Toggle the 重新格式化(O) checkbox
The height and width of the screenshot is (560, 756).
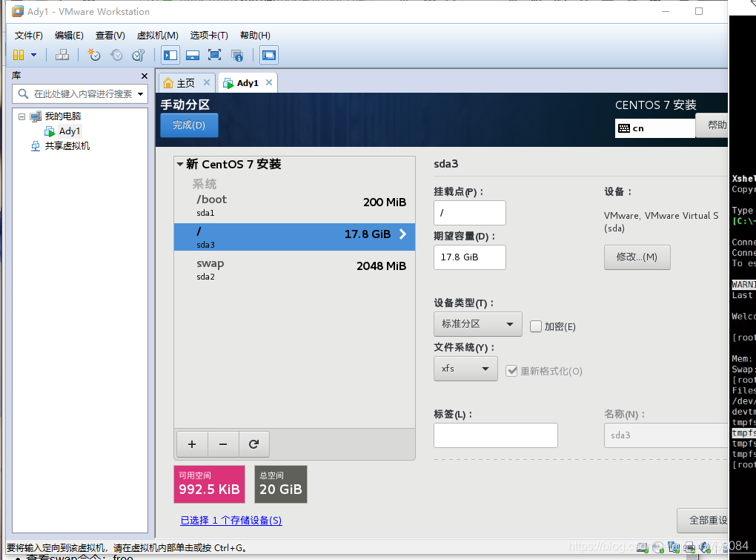pos(511,371)
